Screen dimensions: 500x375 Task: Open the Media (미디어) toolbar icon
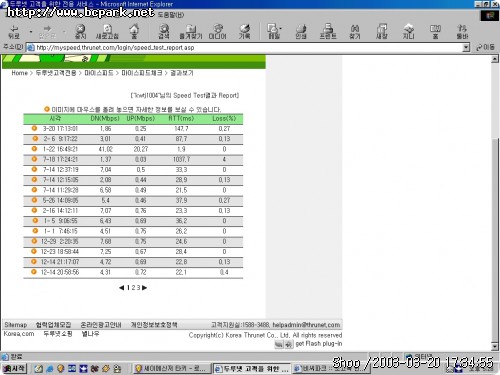[217, 32]
